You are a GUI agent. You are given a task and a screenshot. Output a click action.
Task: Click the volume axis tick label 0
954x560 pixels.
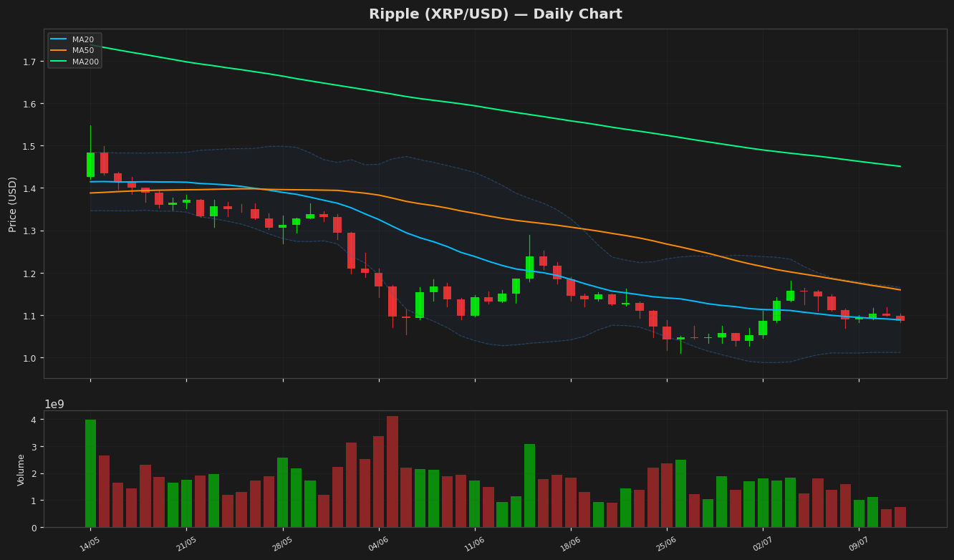(x=33, y=528)
